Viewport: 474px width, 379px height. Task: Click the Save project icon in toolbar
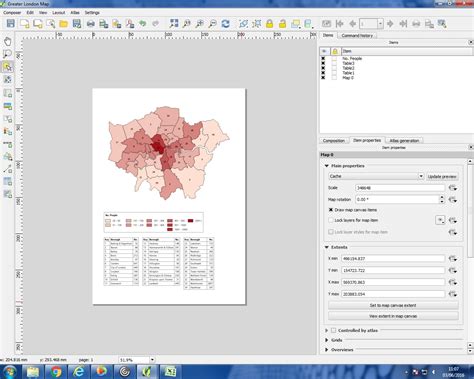click(x=11, y=24)
